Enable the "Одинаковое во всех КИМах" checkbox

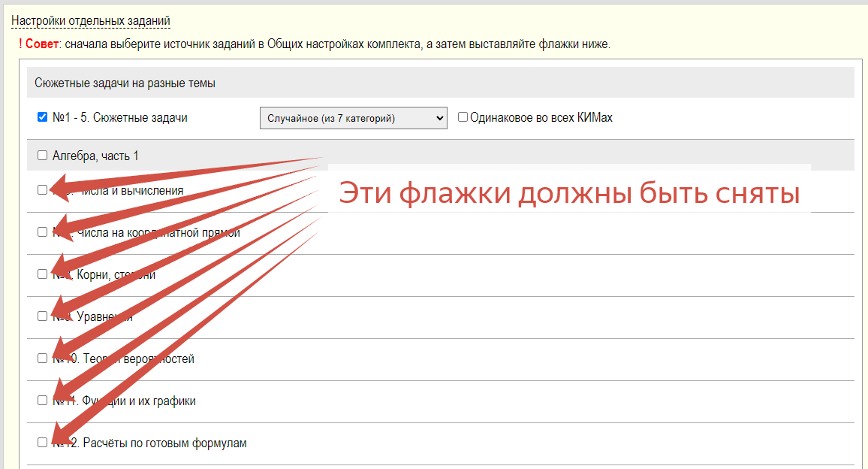coord(463,117)
